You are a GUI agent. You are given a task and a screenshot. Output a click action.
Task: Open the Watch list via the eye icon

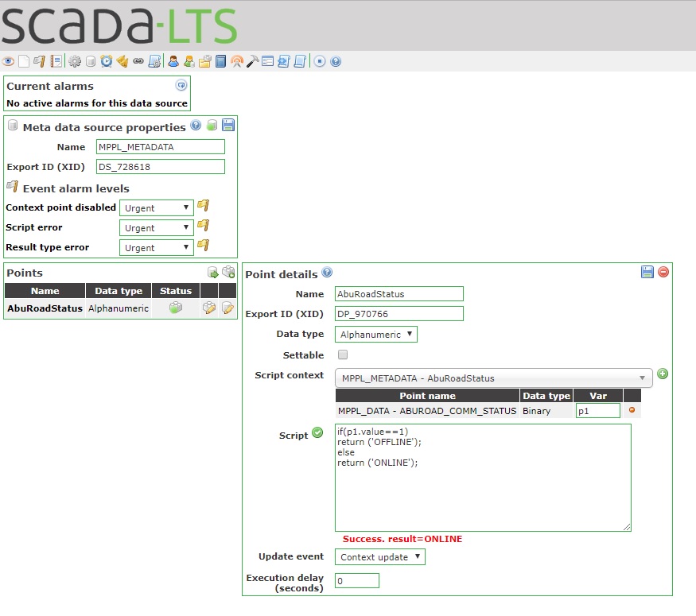pos(8,61)
